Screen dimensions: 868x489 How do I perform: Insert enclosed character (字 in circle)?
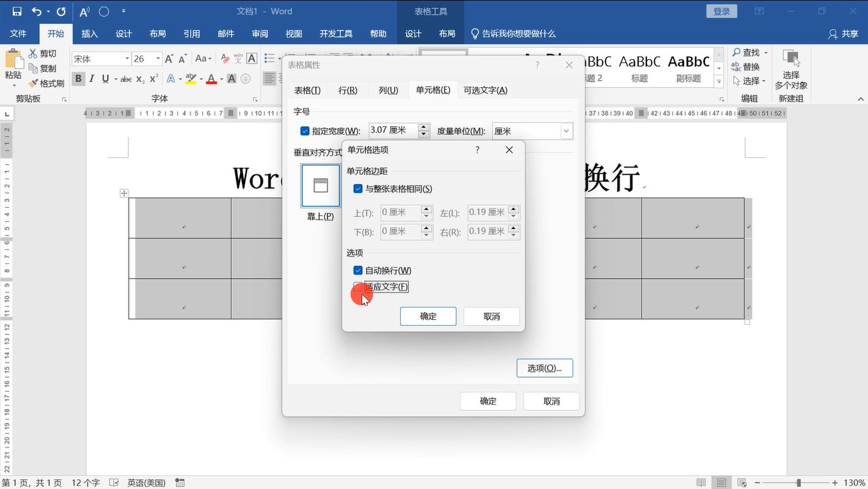246,79
